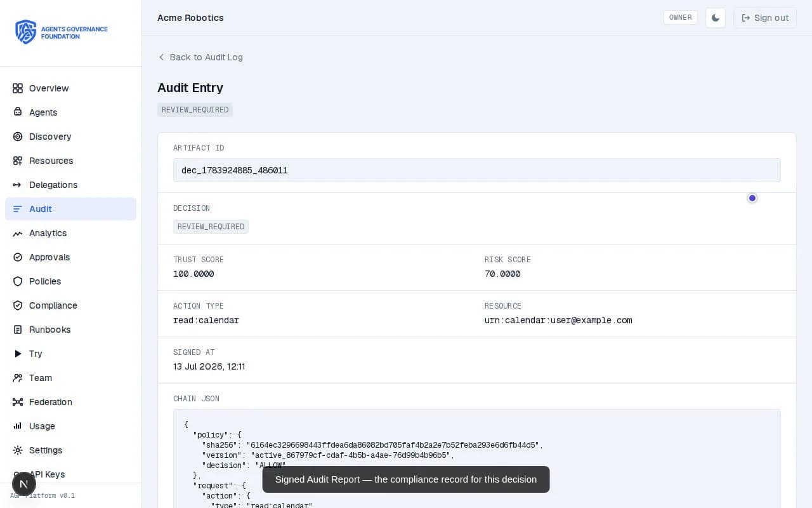Click the resource urn:calendar:user@example.com
This screenshot has width=812, height=508.
558,321
